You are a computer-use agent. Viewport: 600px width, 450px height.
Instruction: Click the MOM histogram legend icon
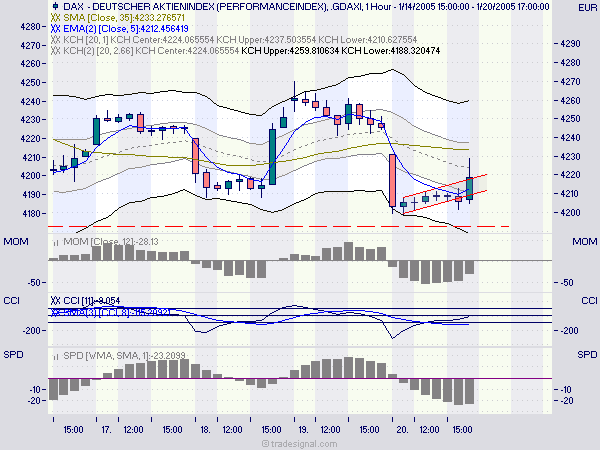(56, 242)
